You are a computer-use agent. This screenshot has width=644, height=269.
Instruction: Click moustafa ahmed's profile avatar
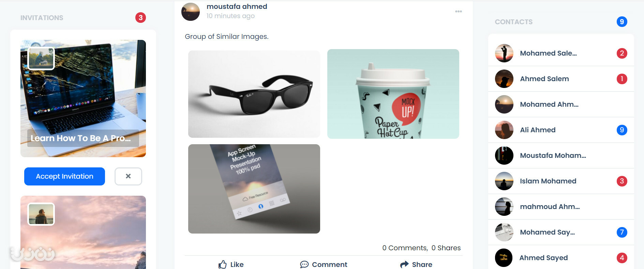(x=191, y=12)
